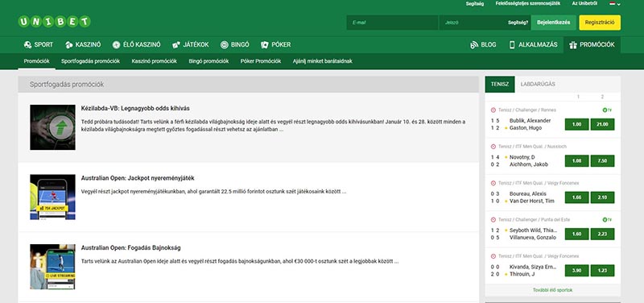Click the live clock icon beside Challenger Rennes
This screenshot has width=644, height=303.
pyautogui.click(x=493, y=110)
